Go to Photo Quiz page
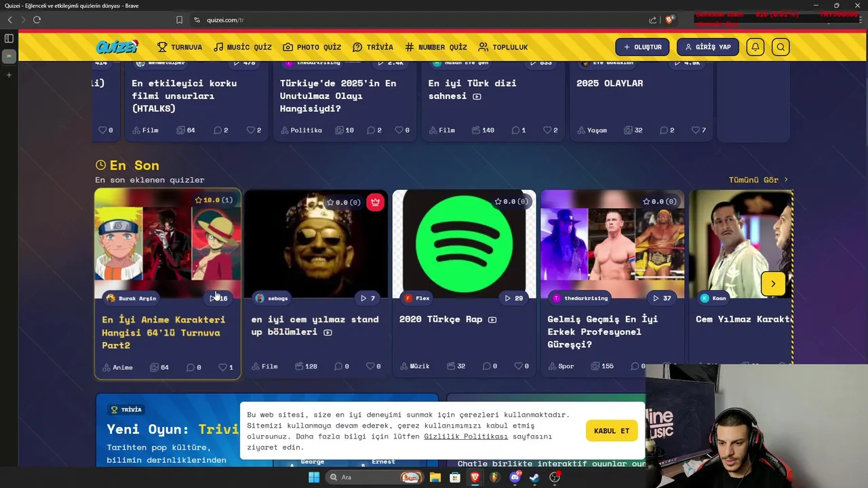868x488 pixels. 312,47
